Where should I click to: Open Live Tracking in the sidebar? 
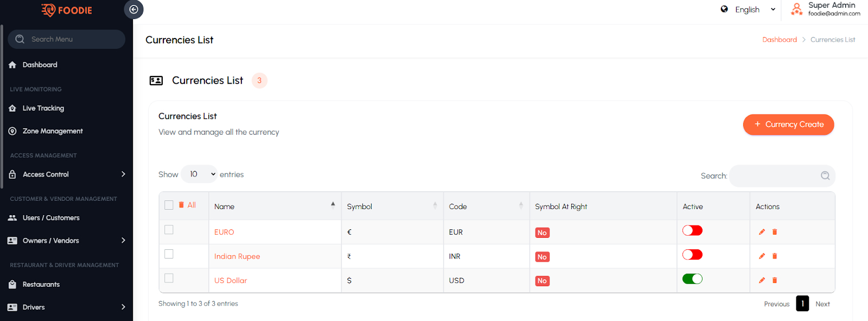coord(43,108)
